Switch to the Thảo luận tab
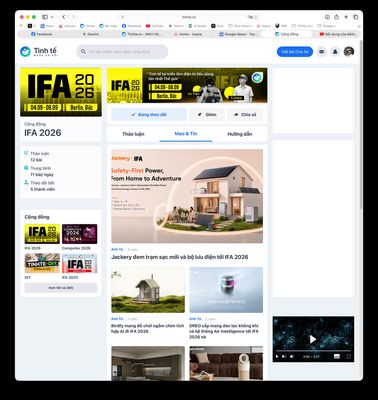Viewport: 378px width, 400px height. pyautogui.click(x=133, y=134)
